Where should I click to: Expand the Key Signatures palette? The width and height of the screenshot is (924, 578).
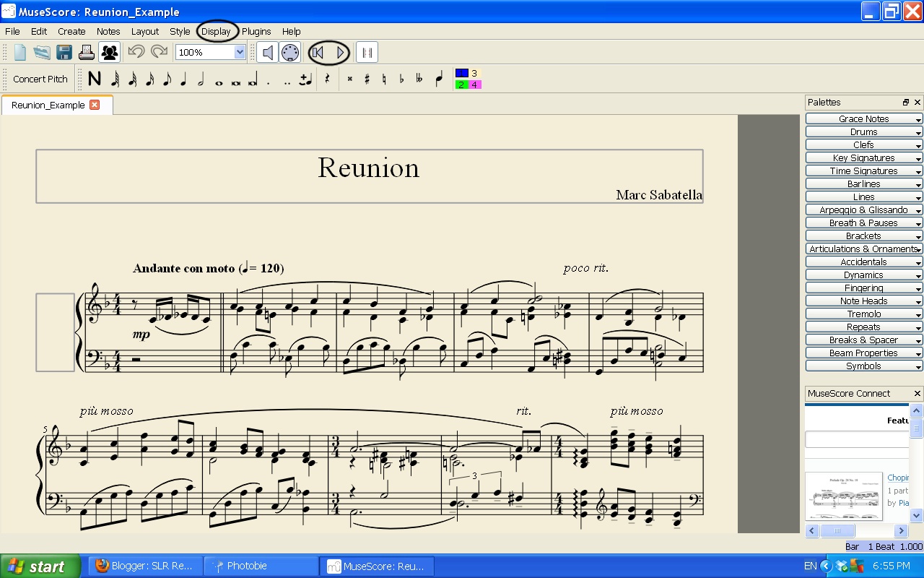click(x=863, y=158)
